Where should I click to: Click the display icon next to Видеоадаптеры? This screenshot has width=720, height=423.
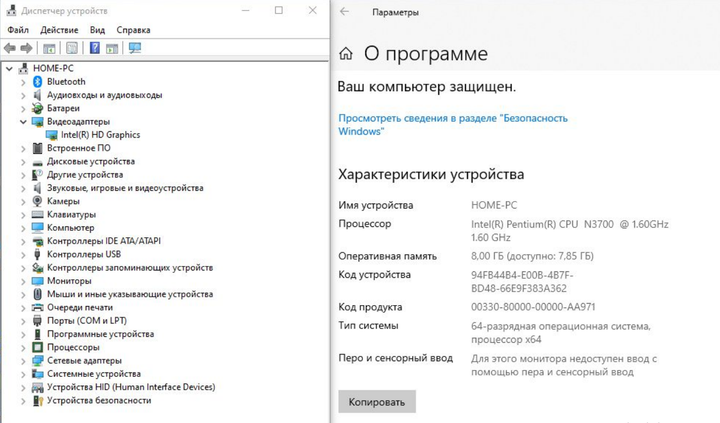(x=38, y=122)
